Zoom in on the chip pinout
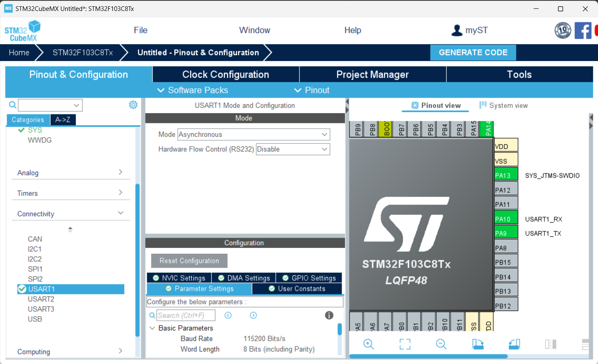Screen dimensions: 598x364 tap(368, 344)
